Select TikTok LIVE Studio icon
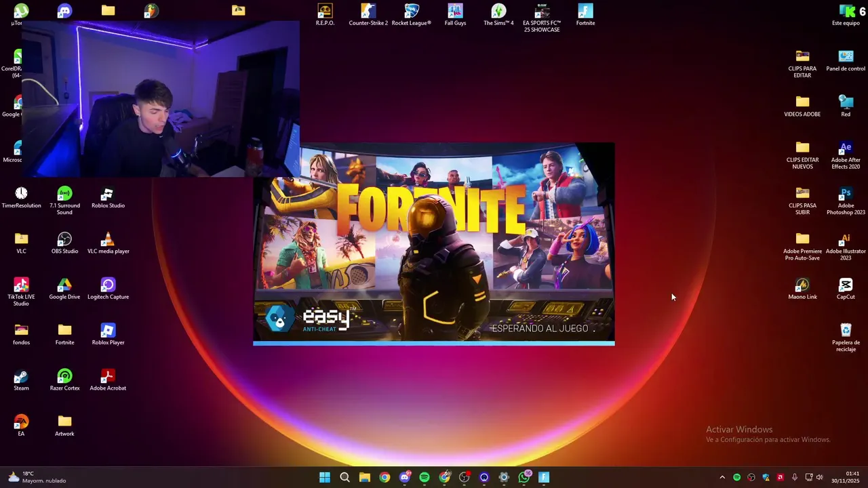The image size is (868, 488). click(21, 291)
